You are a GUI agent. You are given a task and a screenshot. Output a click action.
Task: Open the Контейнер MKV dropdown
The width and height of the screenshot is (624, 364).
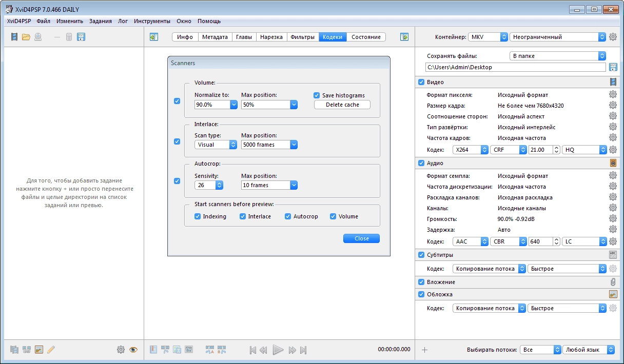tap(488, 37)
